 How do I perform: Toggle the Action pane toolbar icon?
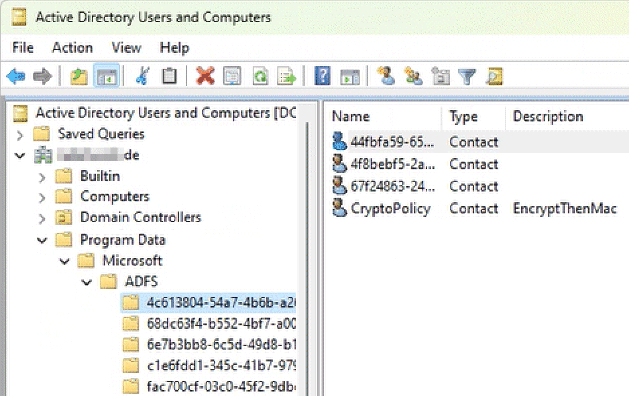pyautogui.click(x=350, y=77)
